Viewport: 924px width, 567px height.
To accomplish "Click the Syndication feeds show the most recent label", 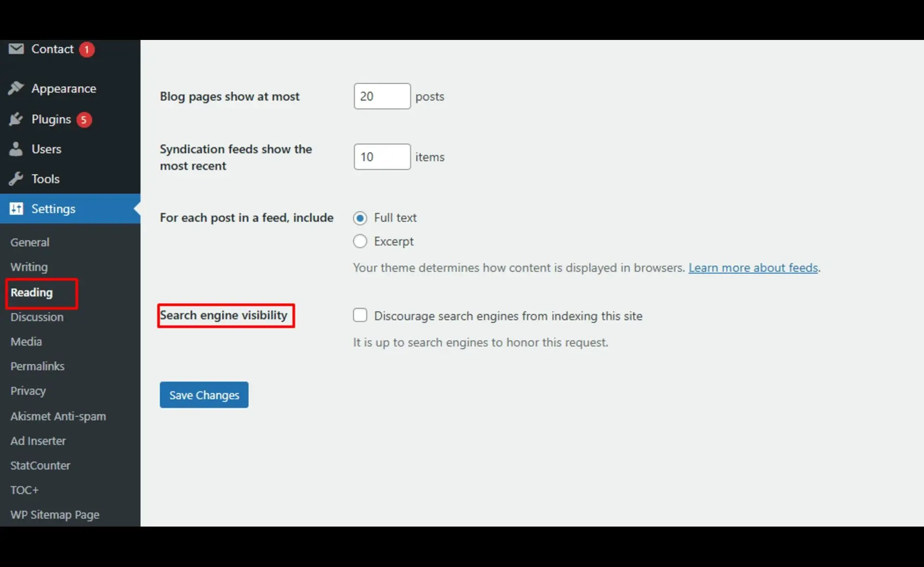I will coord(236,157).
